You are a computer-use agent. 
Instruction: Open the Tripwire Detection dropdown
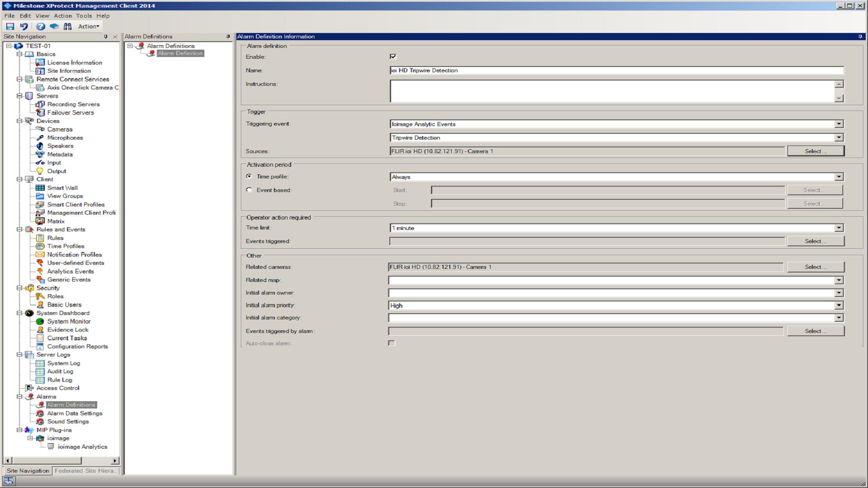point(839,137)
